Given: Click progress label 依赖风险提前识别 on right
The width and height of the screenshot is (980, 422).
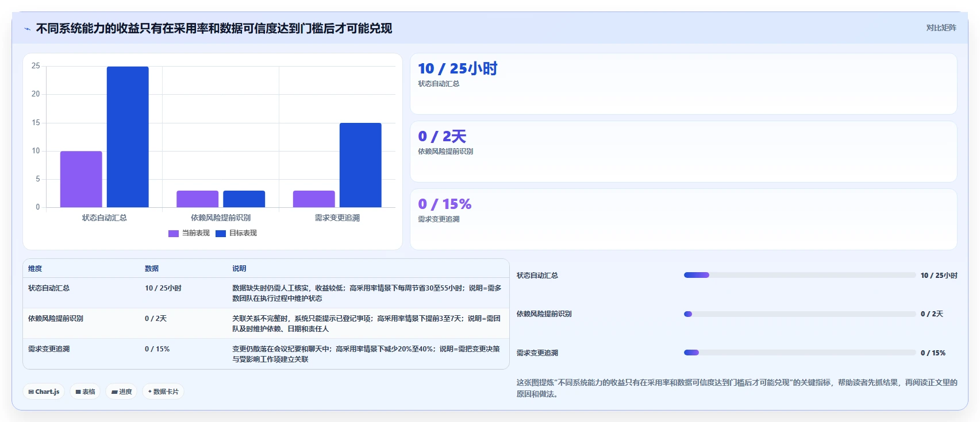Looking at the screenshot, I should (x=544, y=314).
